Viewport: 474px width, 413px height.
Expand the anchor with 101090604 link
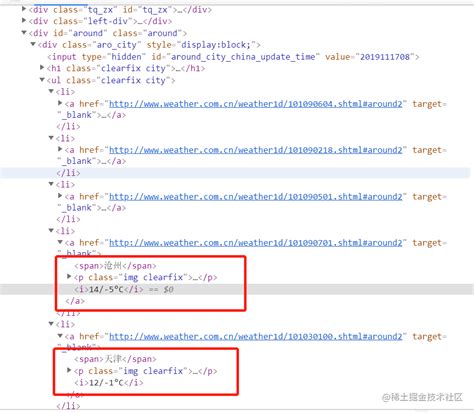60,103
